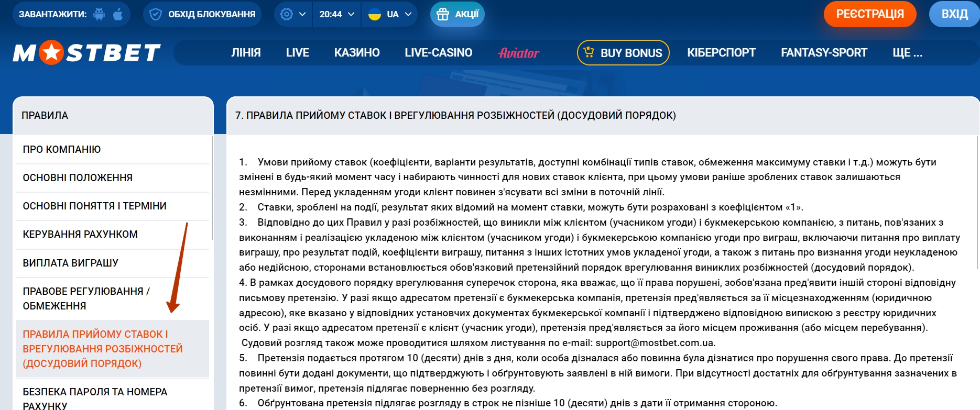Viewport: 980px width, 410px height.
Task: Download the iOS app via Apple icon
Action: tap(118, 14)
